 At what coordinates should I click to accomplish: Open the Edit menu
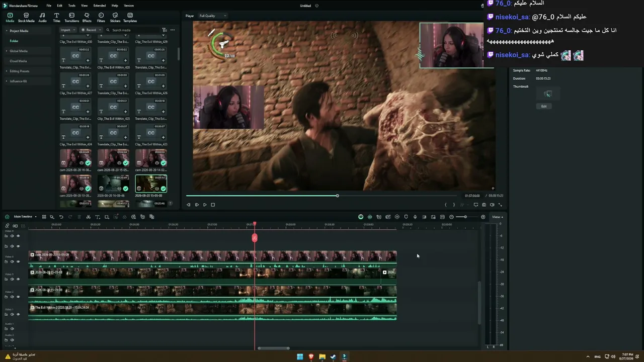[59, 6]
